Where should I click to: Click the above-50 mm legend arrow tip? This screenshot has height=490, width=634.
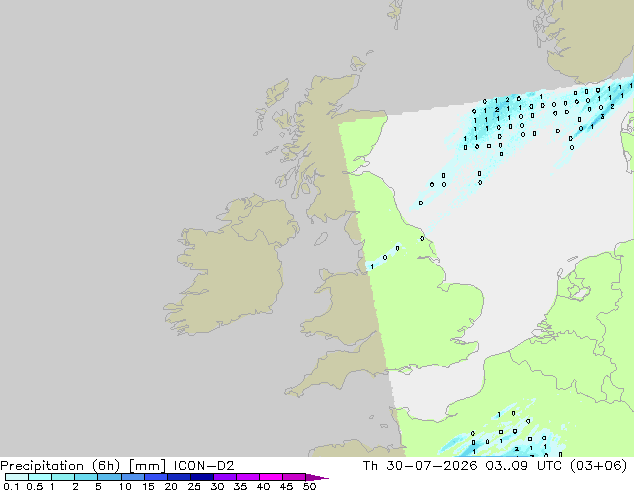pyautogui.click(x=317, y=477)
